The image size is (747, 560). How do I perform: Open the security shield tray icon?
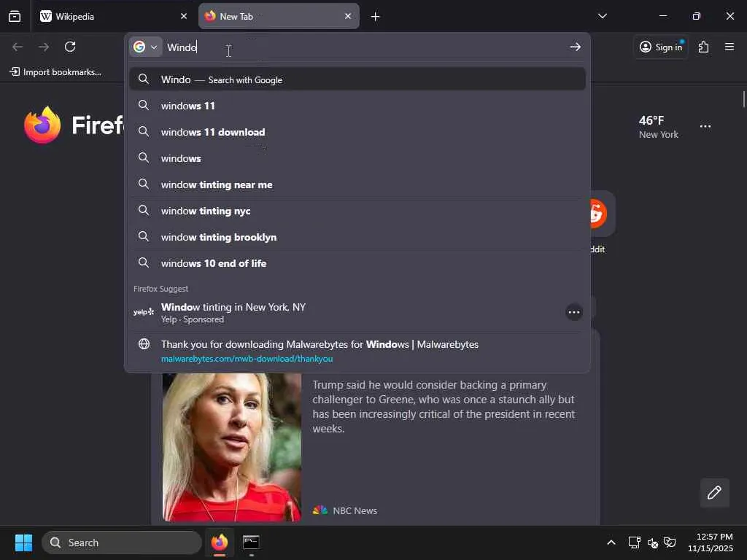pos(670,542)
